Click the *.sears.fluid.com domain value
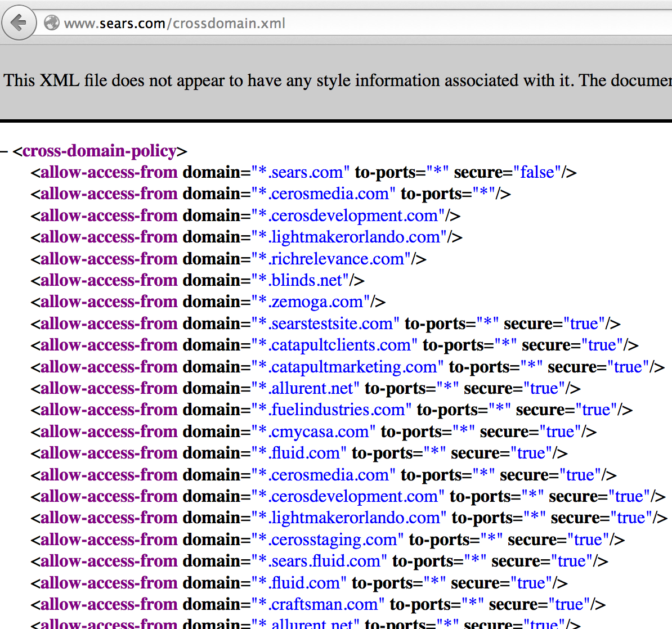The width and height of the screenshot is (672, 629). click(x=319, y=561)
